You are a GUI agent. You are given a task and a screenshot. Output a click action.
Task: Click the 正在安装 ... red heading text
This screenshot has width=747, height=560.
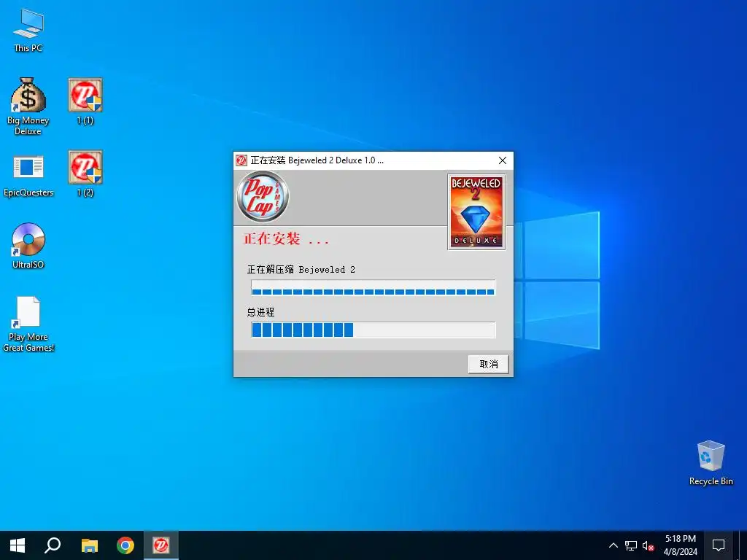point(286,238)
